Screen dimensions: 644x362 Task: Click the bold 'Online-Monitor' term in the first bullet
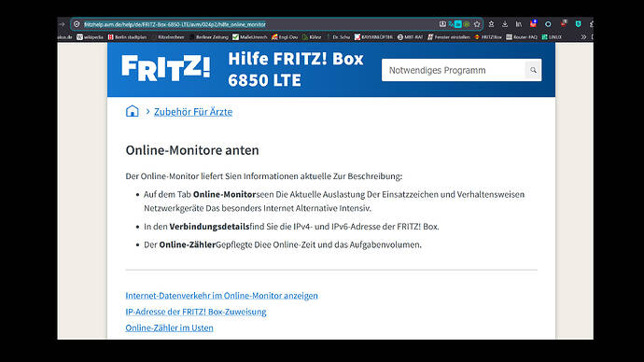(x=224, y=195)
